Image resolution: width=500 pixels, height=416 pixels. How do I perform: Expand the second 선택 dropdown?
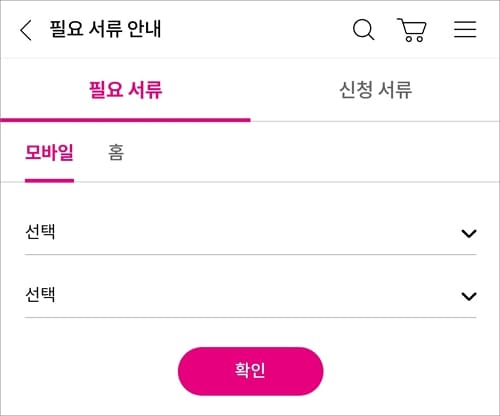(x=250, y=295)
